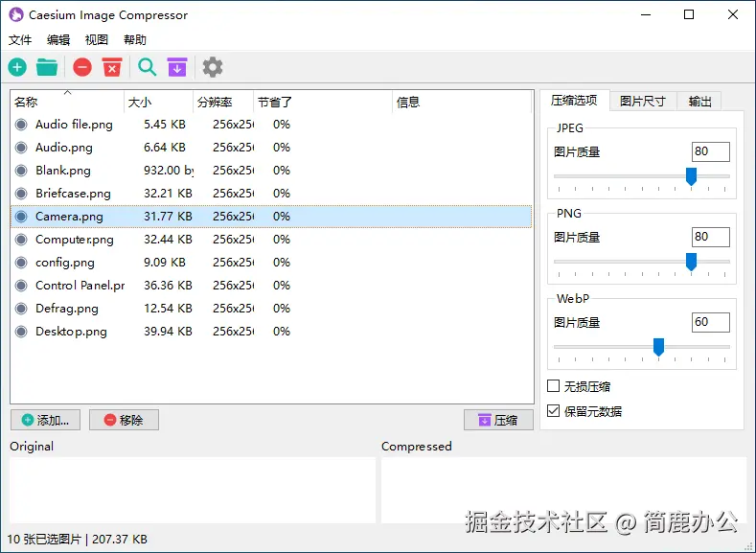The image size is (756, 553).
Task: Click the 信息 column header
Action: (462, 102)
